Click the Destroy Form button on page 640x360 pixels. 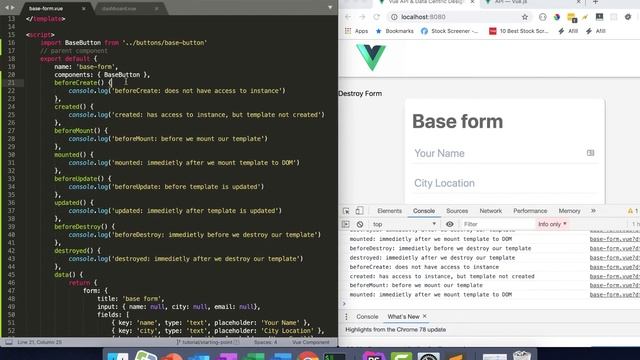(360, 93)
